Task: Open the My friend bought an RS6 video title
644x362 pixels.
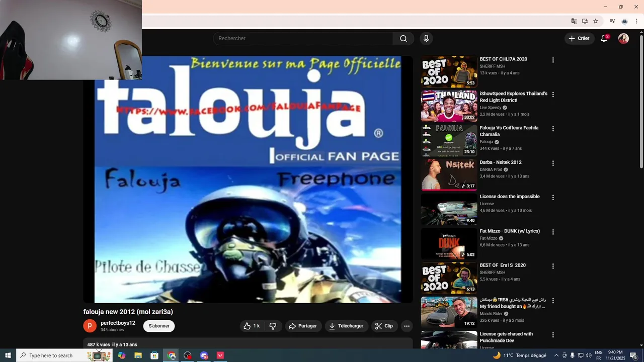Action: click(512, 303)
